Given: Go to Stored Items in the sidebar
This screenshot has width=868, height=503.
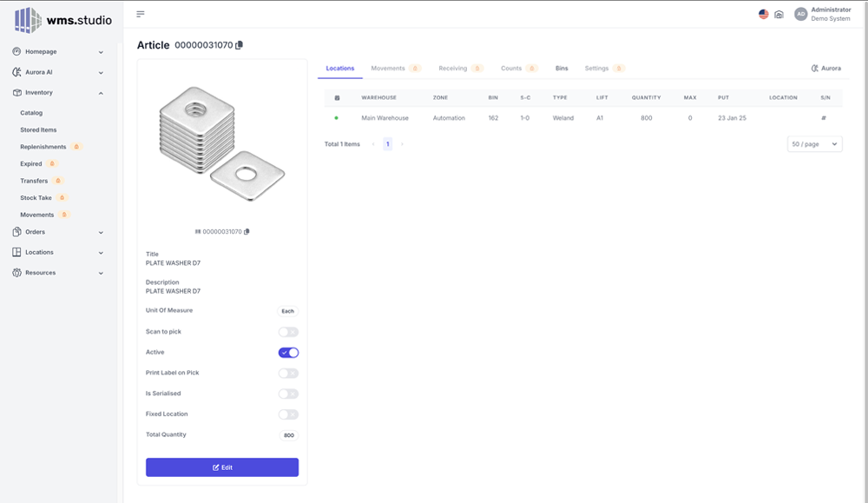Looking at the screenshot, I should (x=38, y=129).
